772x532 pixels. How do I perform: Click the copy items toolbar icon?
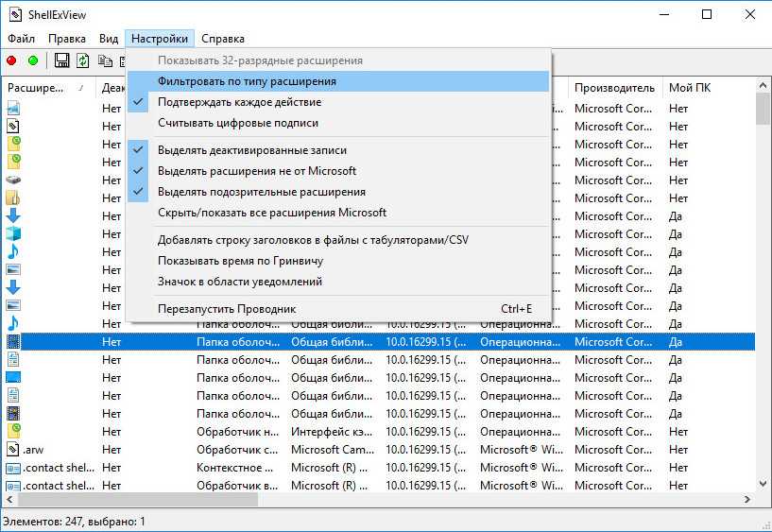[x=104, y=60]
